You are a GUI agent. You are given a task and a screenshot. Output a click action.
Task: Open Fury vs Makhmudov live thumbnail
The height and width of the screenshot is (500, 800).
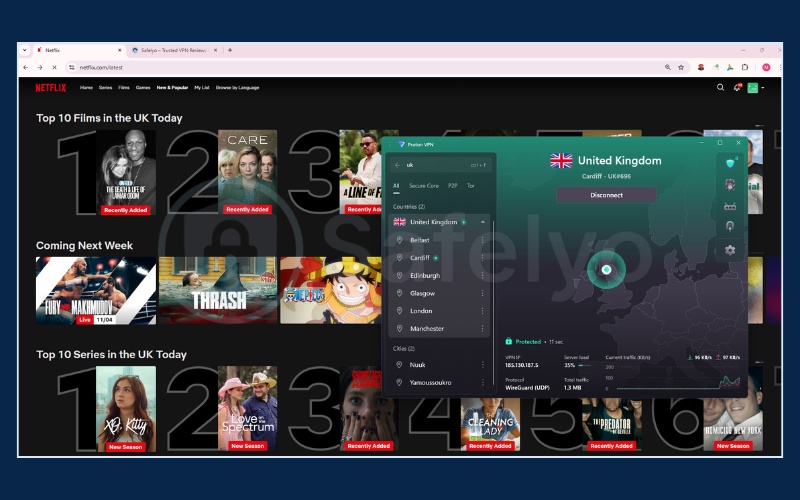96,290
